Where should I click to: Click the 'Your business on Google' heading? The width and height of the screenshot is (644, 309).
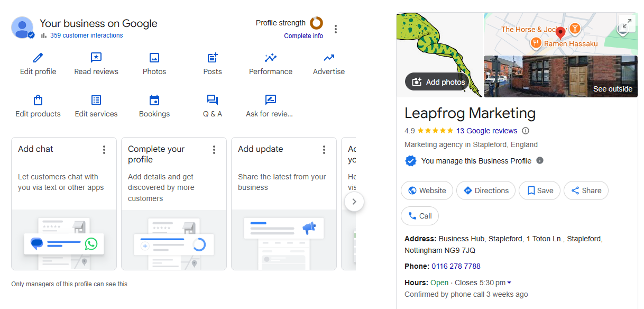coord(98,24)
